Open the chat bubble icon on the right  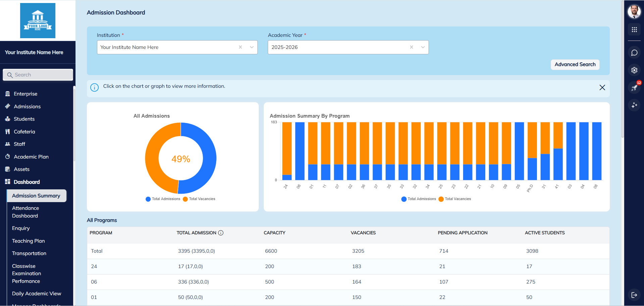(x=634, y=53)
